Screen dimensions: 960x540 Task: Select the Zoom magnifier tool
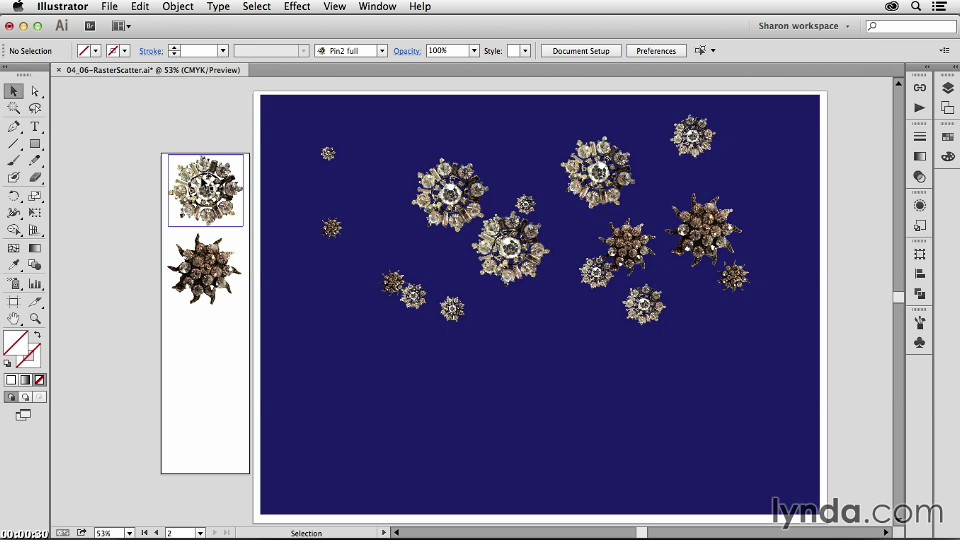pyautogui.click(x=35, y=318)
